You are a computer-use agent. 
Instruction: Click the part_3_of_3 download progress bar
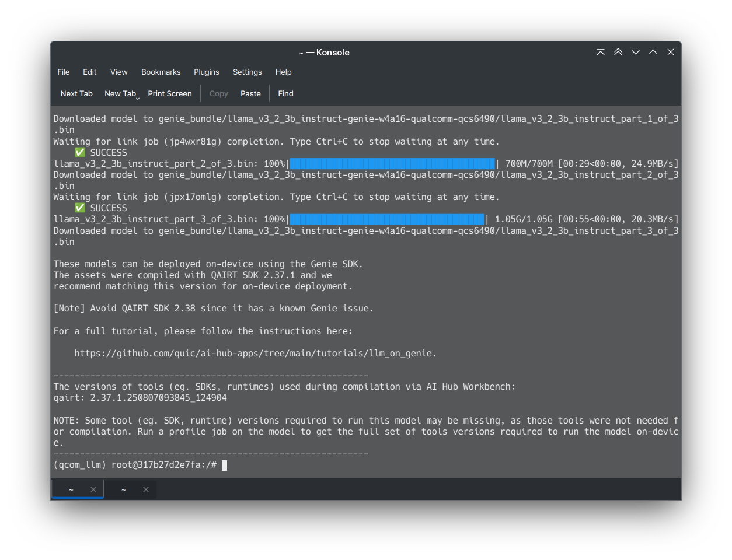tap(387, 219)
